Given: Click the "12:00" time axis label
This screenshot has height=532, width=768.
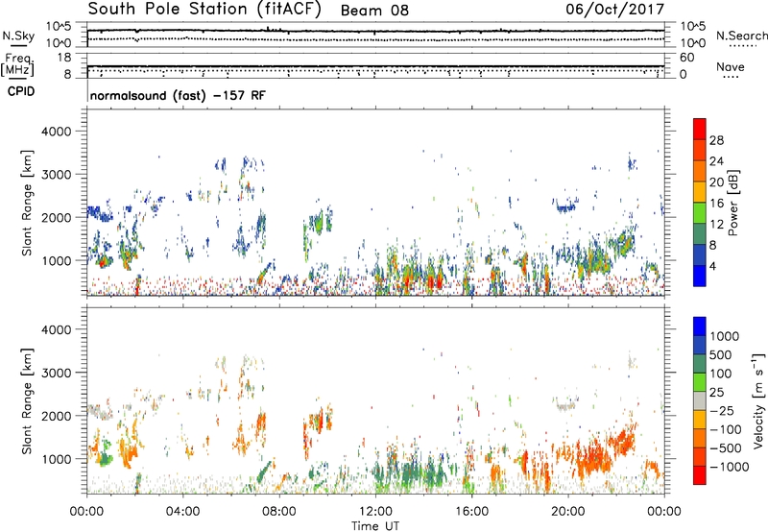Looking at the screenshot, I should coord(375,512).
